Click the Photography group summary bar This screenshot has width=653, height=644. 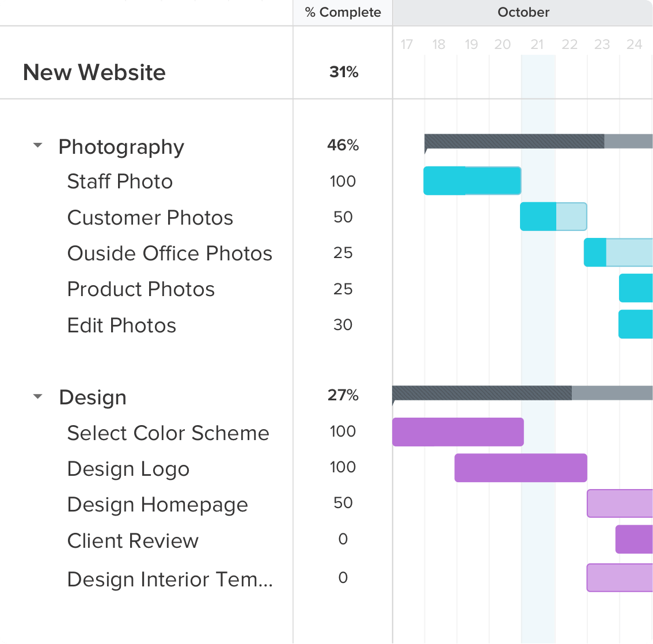pyautogui.click(x=538, y=141)
